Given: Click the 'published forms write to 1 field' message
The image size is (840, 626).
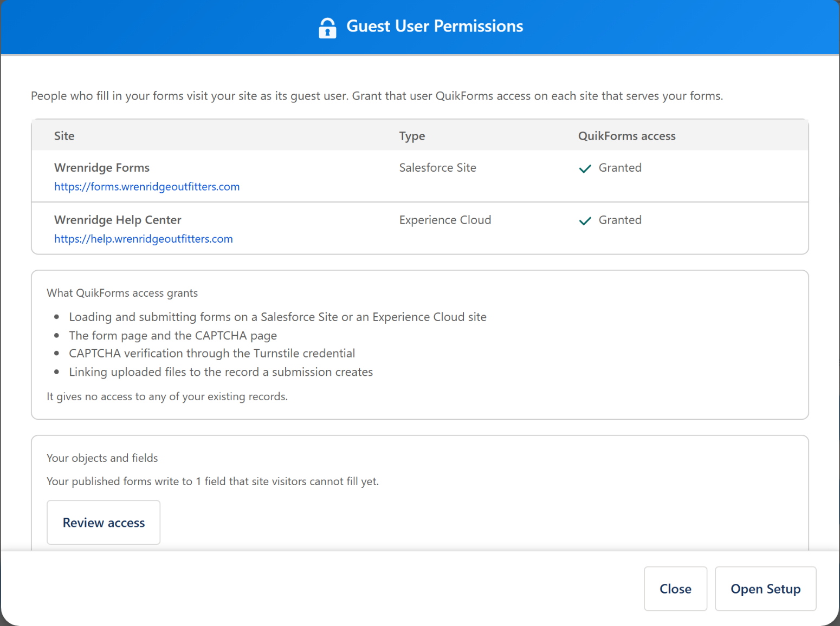Looking at the screenshot, I should pos(212,481).
